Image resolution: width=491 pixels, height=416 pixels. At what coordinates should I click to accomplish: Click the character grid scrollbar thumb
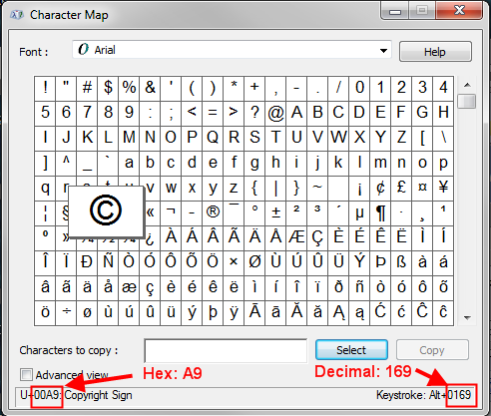click(467, 101)
